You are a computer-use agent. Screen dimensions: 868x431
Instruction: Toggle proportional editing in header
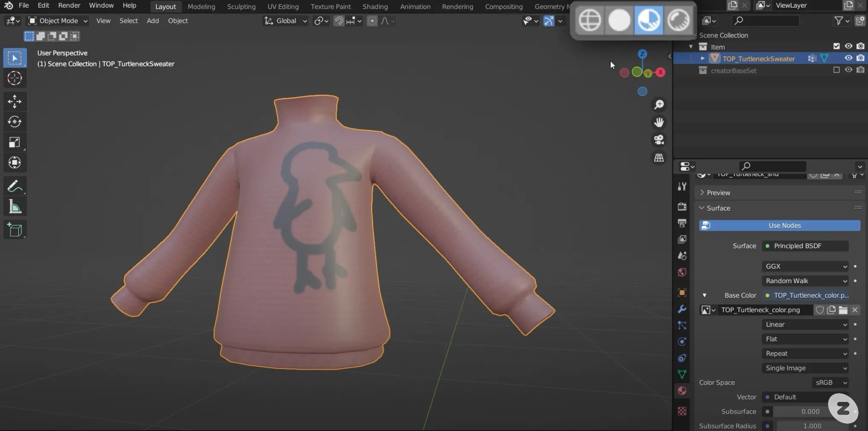coord(372,21)
